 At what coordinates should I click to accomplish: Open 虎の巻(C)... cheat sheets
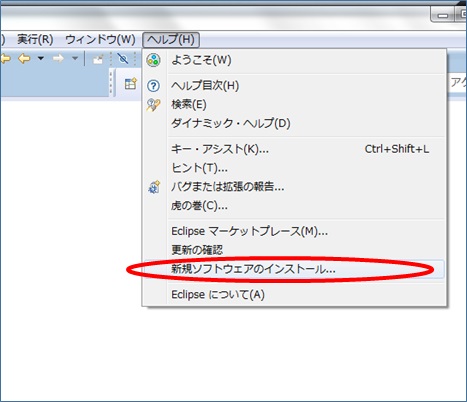(x=295, y=206)
